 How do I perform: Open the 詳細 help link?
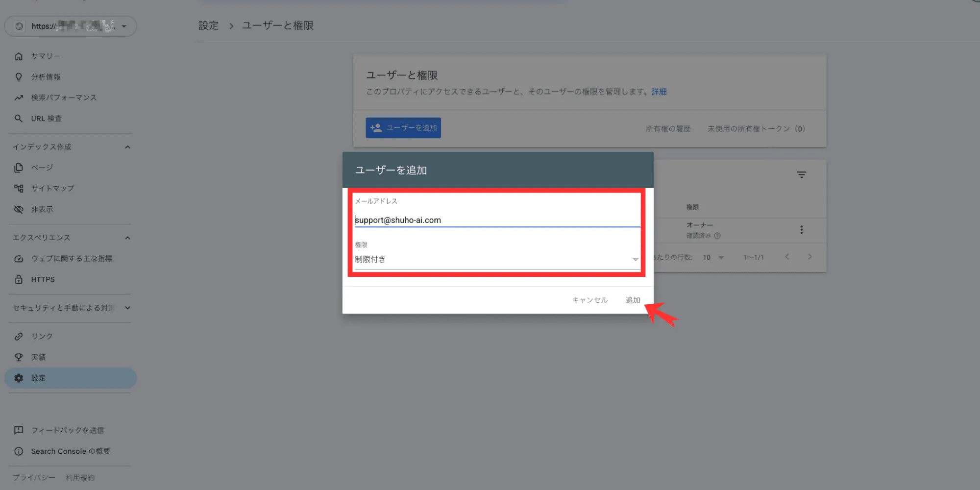[x=659, y=92]
